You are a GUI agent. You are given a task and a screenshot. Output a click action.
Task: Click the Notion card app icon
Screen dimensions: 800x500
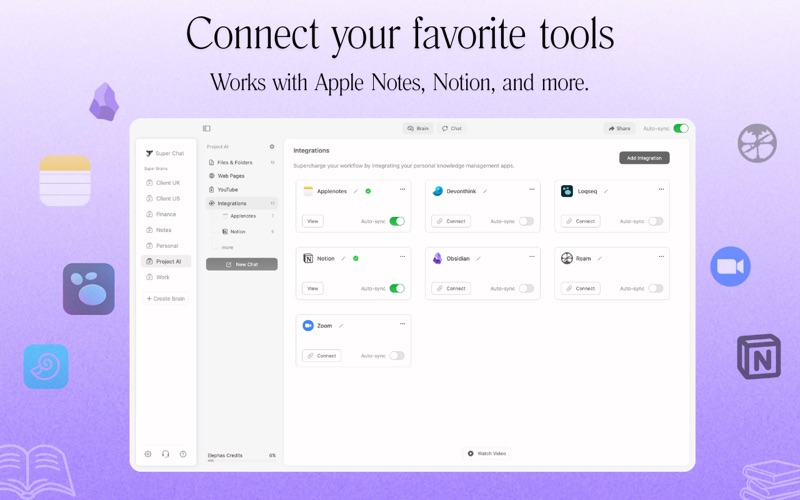point(308,258)
